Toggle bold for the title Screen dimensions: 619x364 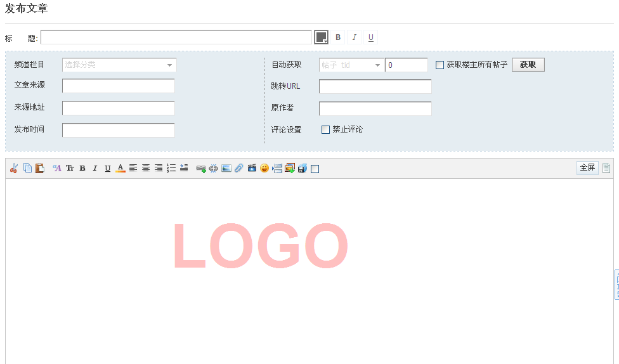(x=338, y=37)
